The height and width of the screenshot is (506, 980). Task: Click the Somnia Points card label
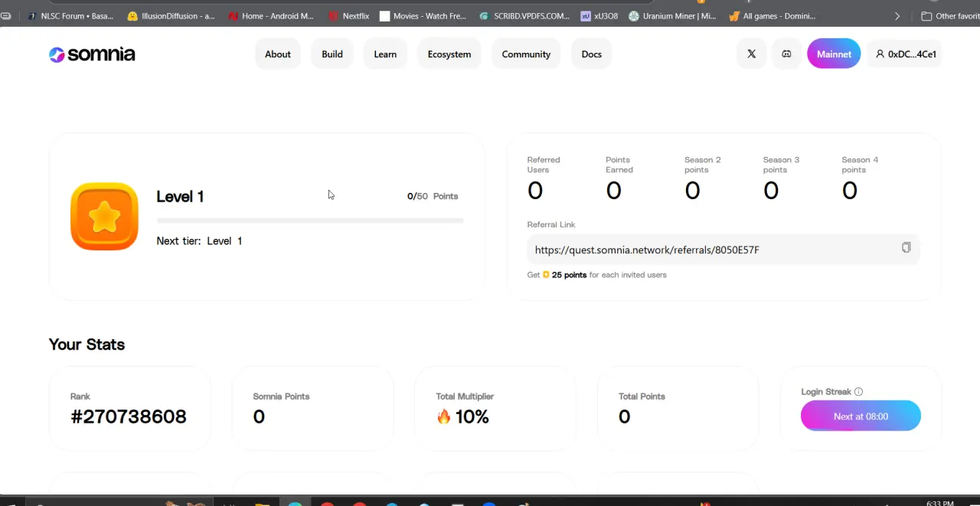click(281, 397)
